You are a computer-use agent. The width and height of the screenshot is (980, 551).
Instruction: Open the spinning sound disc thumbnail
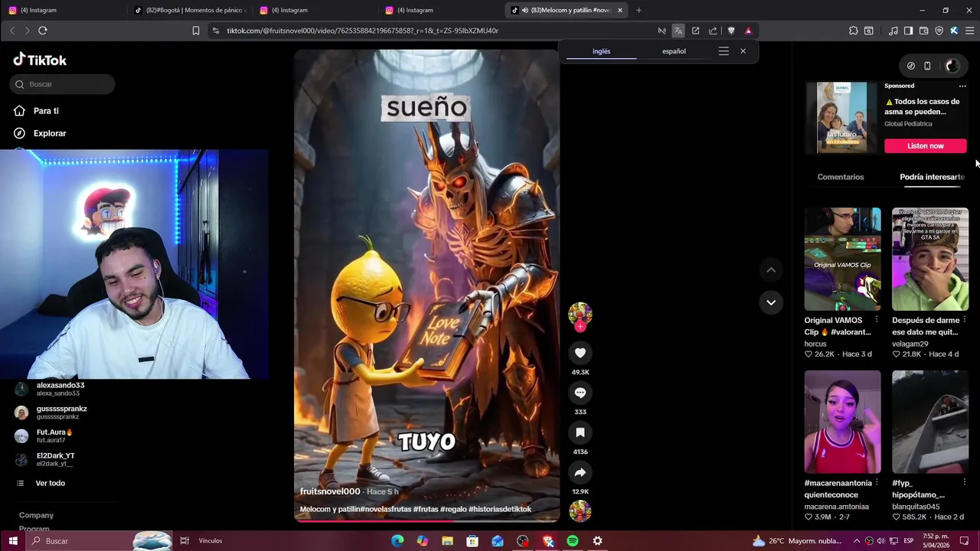[x=580, y=510]
